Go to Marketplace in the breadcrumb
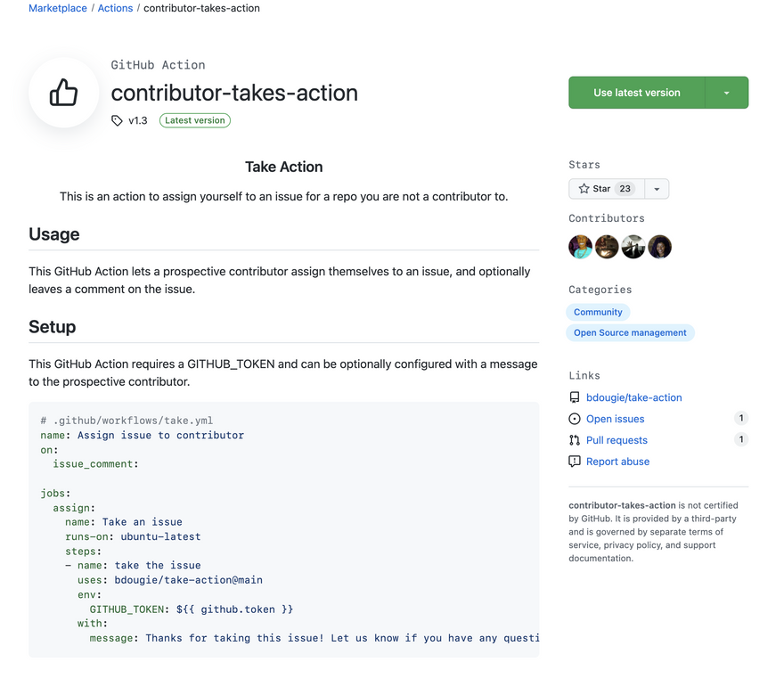Viewport: 784px width, 695px height. point(58,8)
